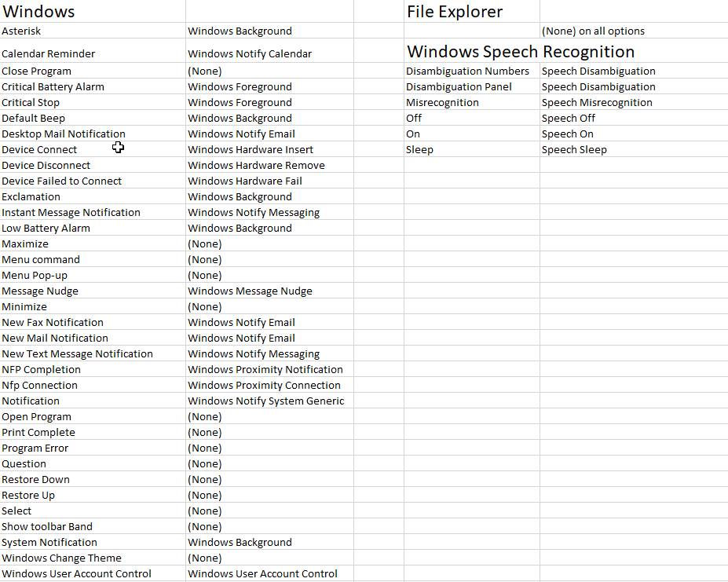Select 'Desktop Mail Notification' cell
This screenshot has height=582, width=728.
[x=93, y=134]
